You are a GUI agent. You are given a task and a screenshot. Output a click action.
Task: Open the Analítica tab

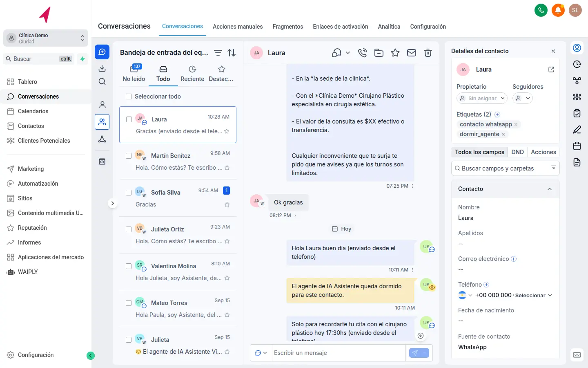[x=389, y=27]
